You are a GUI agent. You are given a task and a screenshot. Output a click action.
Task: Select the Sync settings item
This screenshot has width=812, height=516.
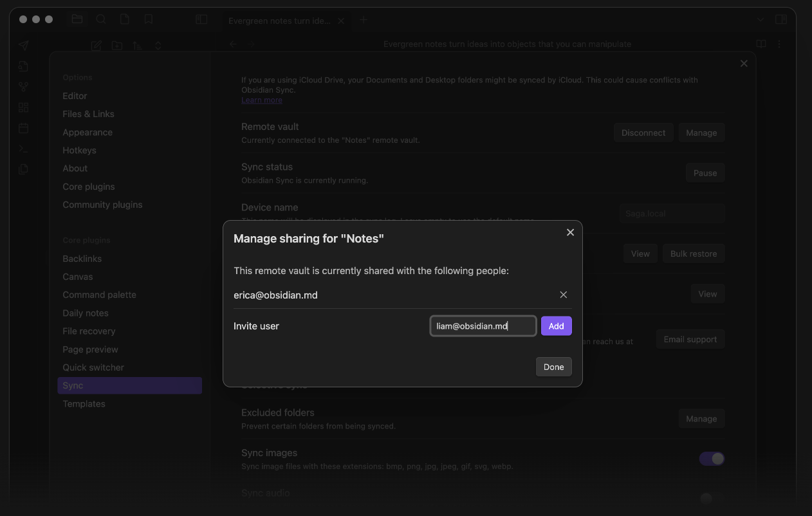click(x=129, y=385)
